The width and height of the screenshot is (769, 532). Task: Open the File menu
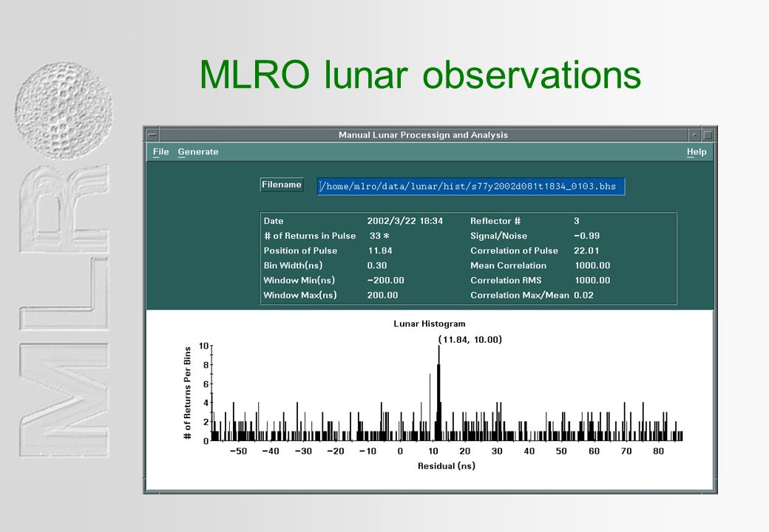tap(160, 152)
